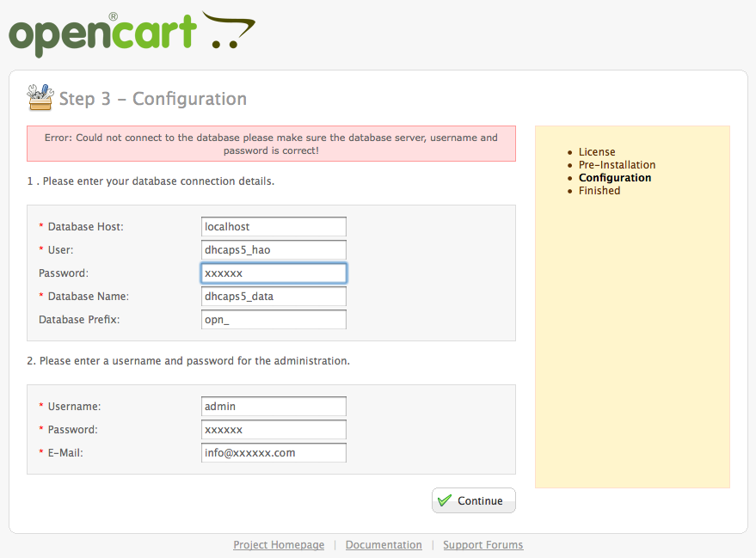Focus the Database Host field
The image size is (756, 558).
pos(274,226)
